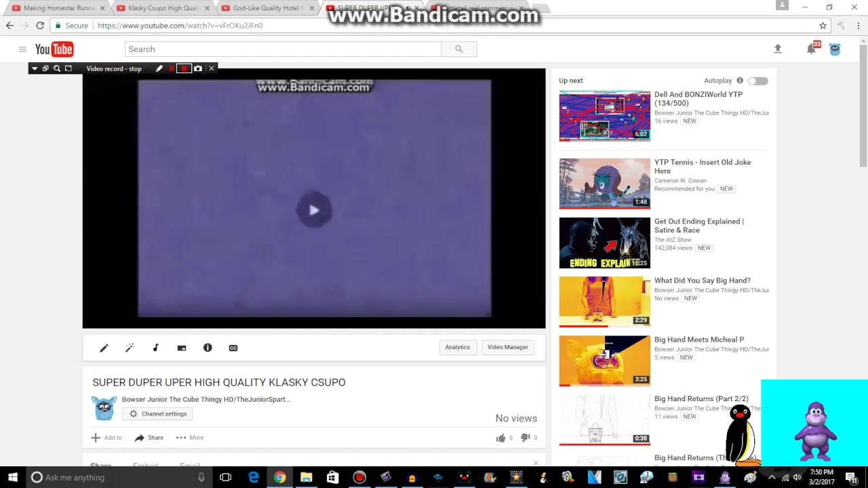Open the Bandicam toolbar dropdown arrow
Image resolution: width=868 pixels, height=488 pixels.
tap(35, 68)
